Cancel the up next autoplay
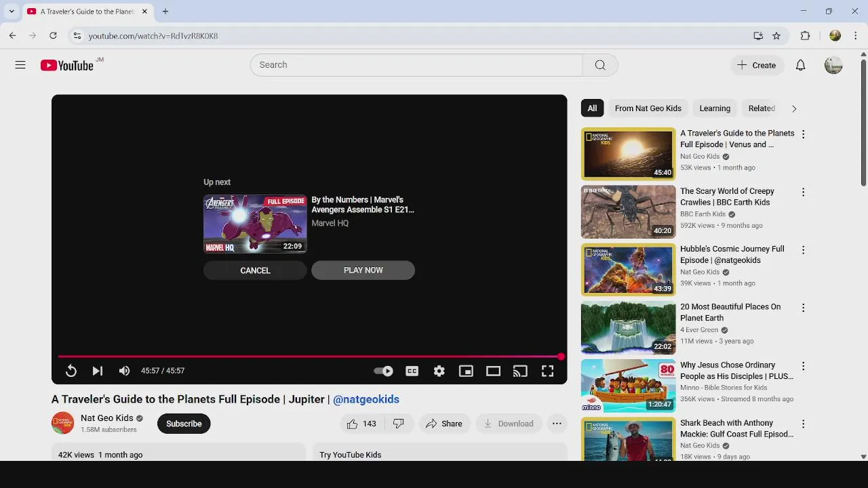The width and height of the screenshot is (868, 488). tap(255, 270)
